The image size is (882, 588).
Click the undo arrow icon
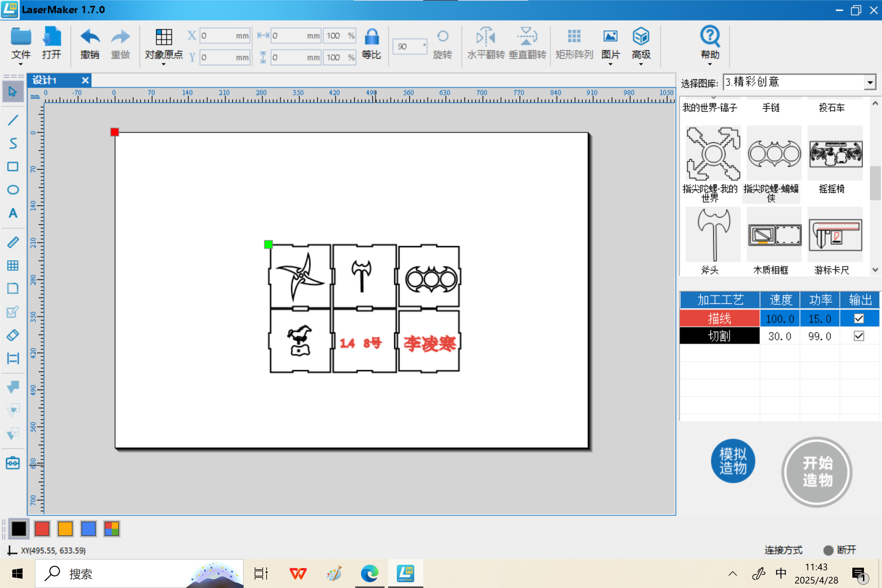(90, 37)
